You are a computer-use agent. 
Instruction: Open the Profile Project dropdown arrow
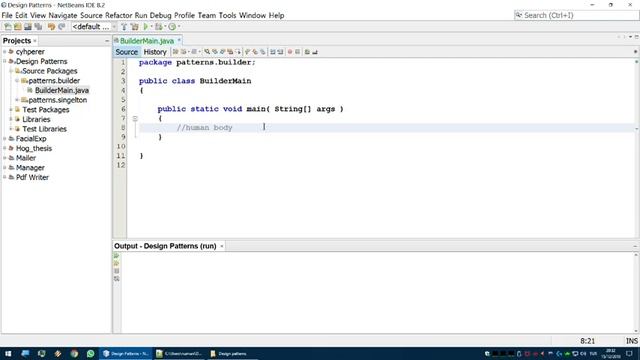(x=179, y=27)
